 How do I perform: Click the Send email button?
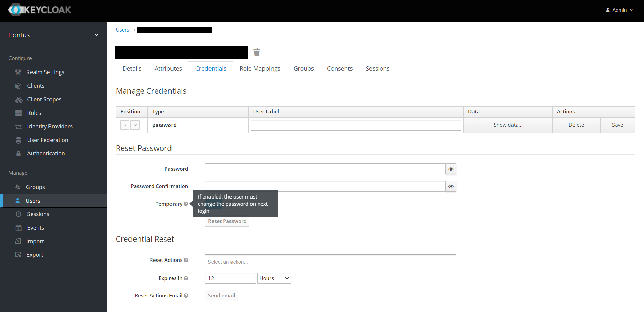221,296
